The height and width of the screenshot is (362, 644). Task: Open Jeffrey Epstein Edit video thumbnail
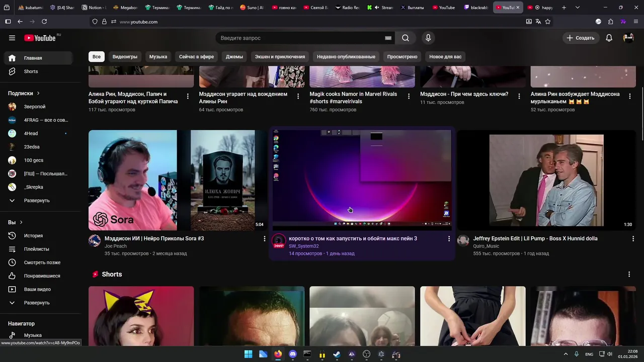(x=546, y=180)
